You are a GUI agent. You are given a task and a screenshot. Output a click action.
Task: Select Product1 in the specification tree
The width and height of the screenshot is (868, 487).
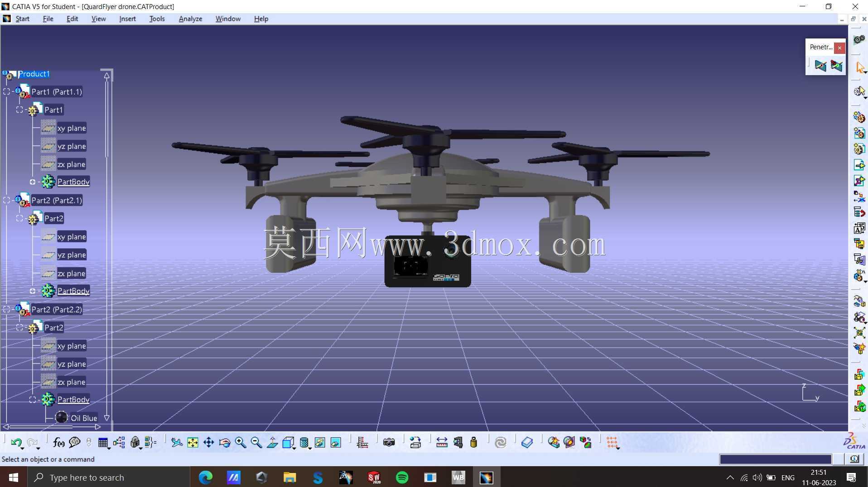34,74
